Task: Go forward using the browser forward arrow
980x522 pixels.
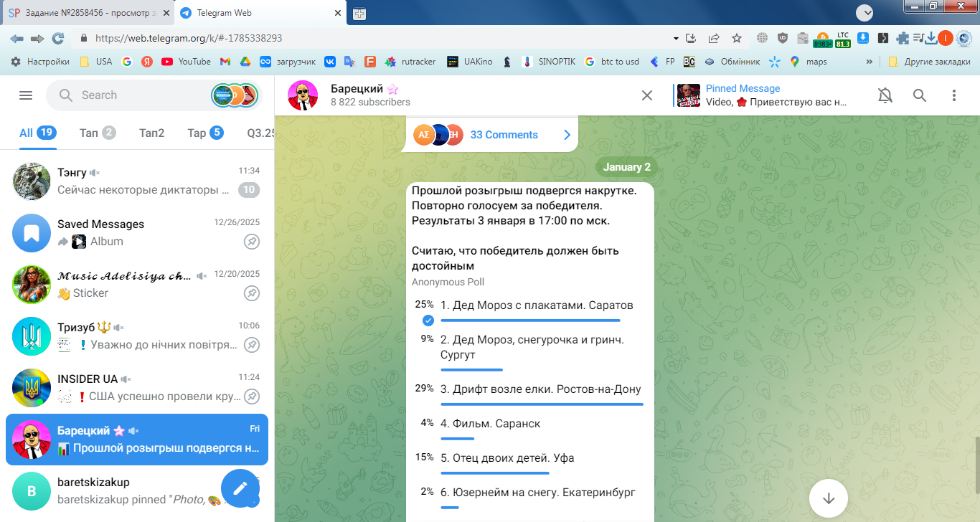Action: tap(37, 39)
